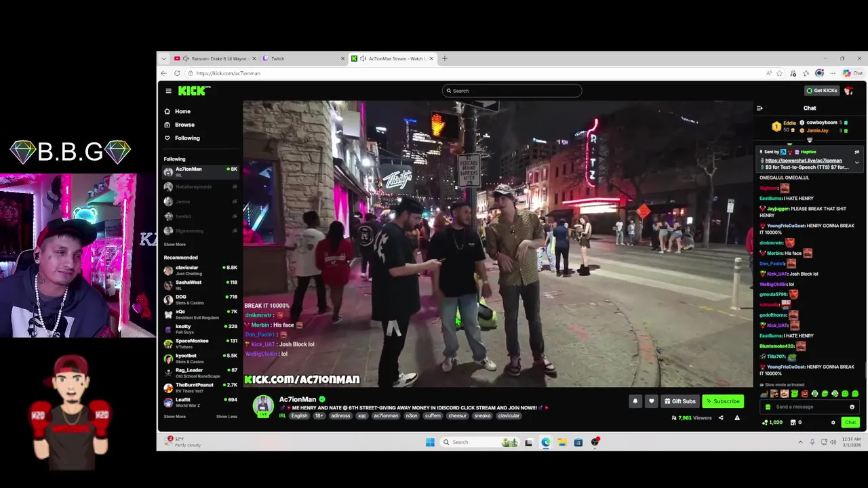The height and width of the screenshot is (488, 868).
Task: Open the tab search dropdown
Action: pyautogui.click(x=163, y=59)
